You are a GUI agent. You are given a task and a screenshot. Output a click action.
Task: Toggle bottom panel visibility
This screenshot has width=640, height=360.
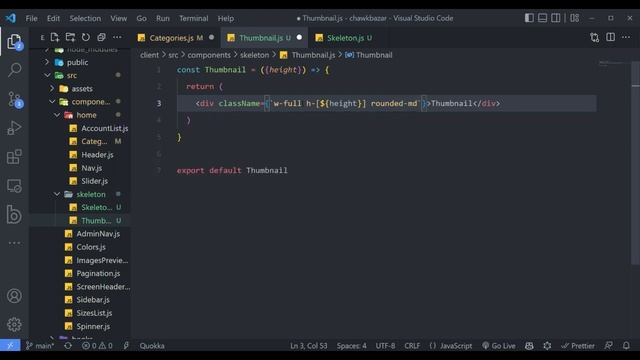coord(542,18)
